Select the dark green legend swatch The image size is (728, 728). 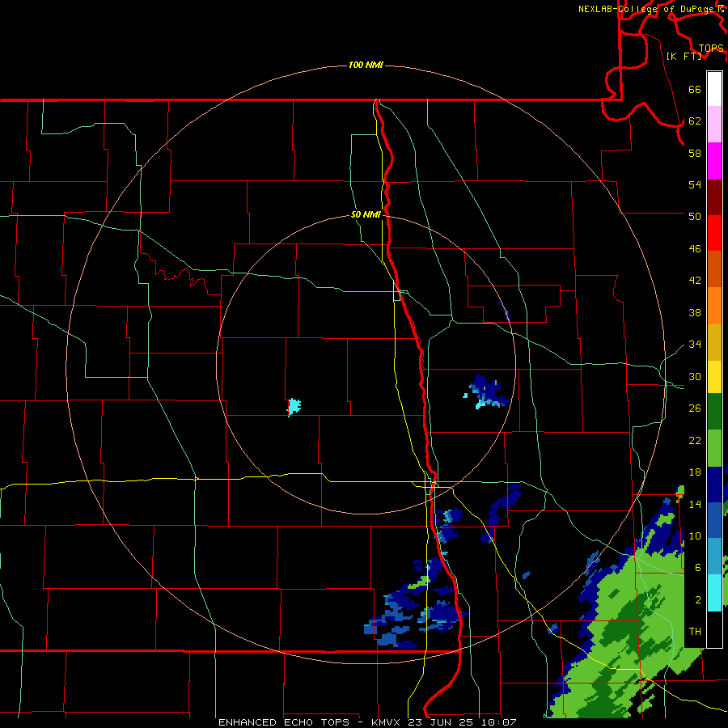click(x=714, y=412)
